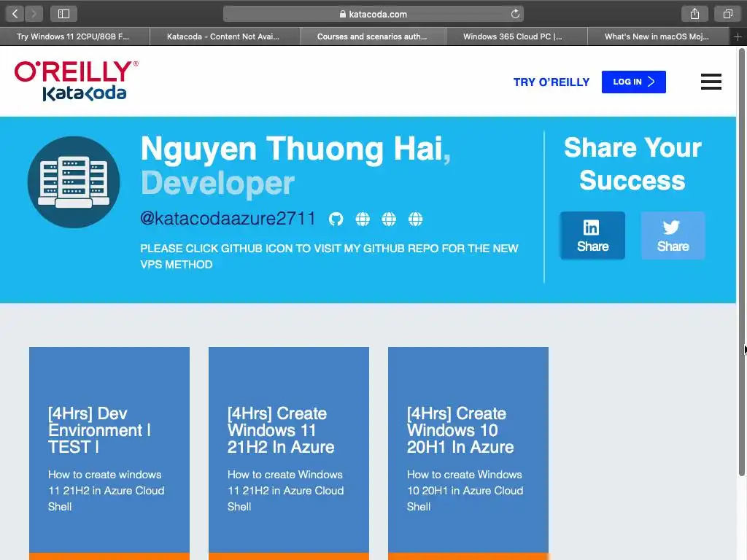Open a new tab with plus button
This screenshot has width=747, height=560.
click(x=738, y=36)
